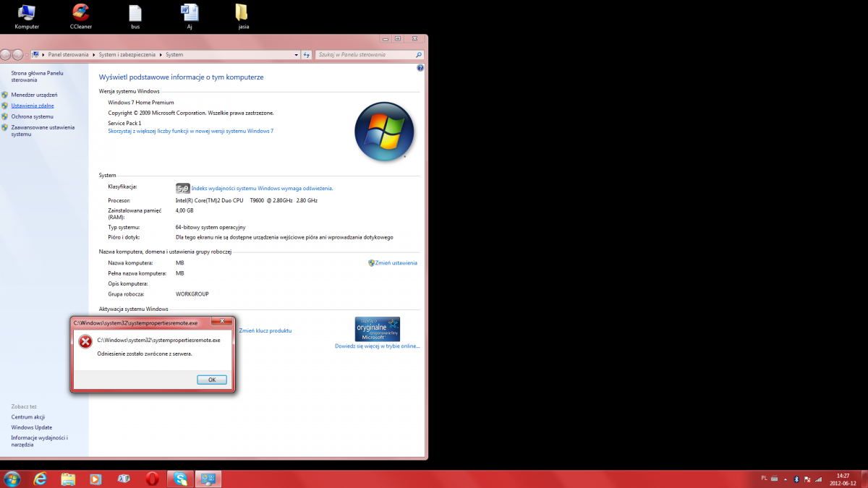The width and height of the screenshot is (868, 488).
Task: Select the 4,00 GB installed memory value
Action: pyautogui.click(x=184, y=210)
